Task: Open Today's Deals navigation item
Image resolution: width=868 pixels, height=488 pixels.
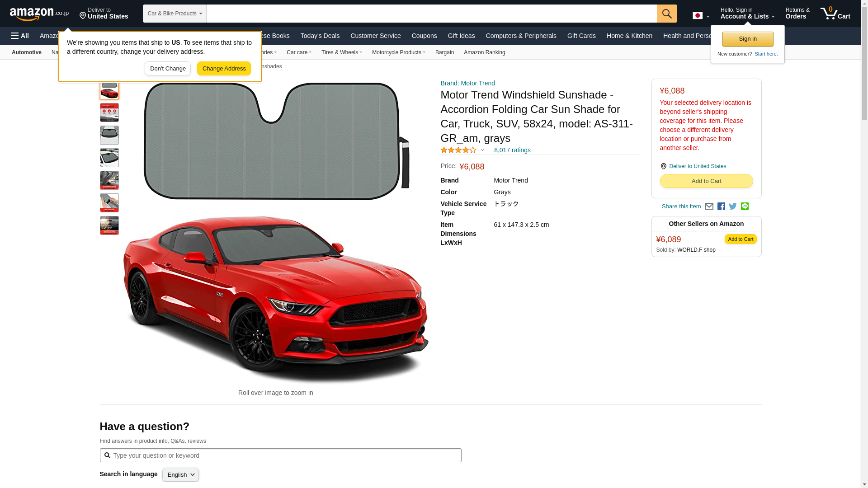Action: click(320, 36)
